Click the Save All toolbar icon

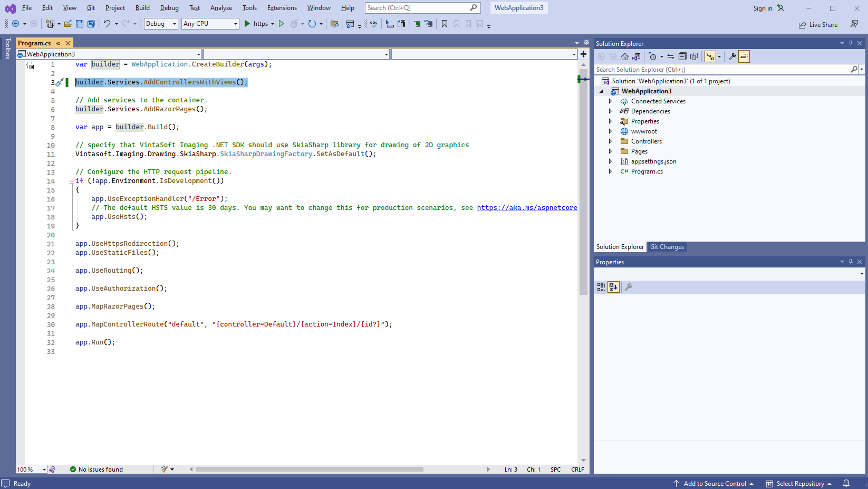(x=91, y=24)
